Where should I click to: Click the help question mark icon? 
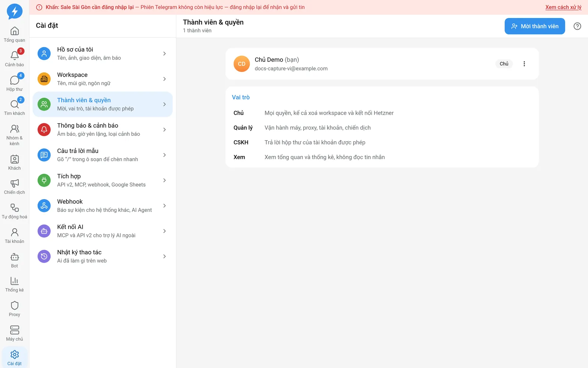(577, 26)
